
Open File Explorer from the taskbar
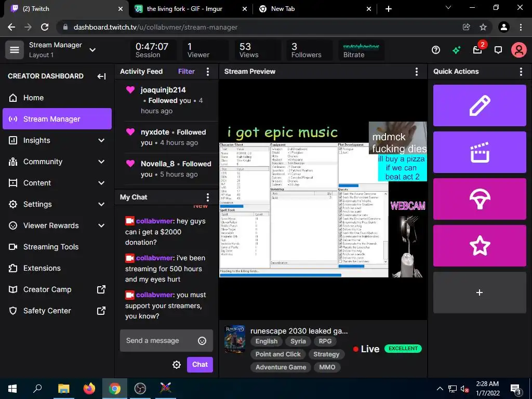click(63, 388)
